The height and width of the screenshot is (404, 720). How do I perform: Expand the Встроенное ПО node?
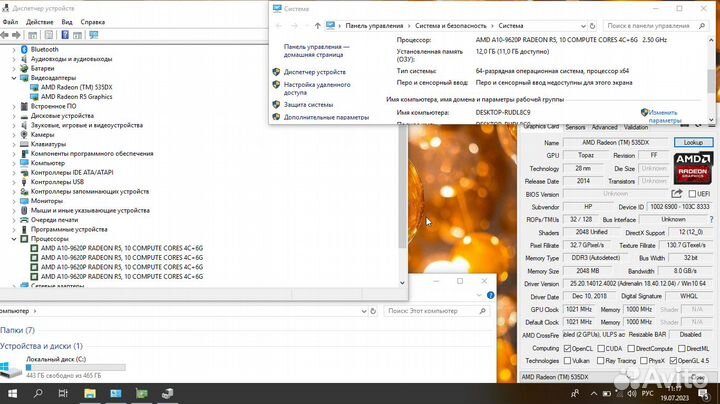[x=14, y=106]
